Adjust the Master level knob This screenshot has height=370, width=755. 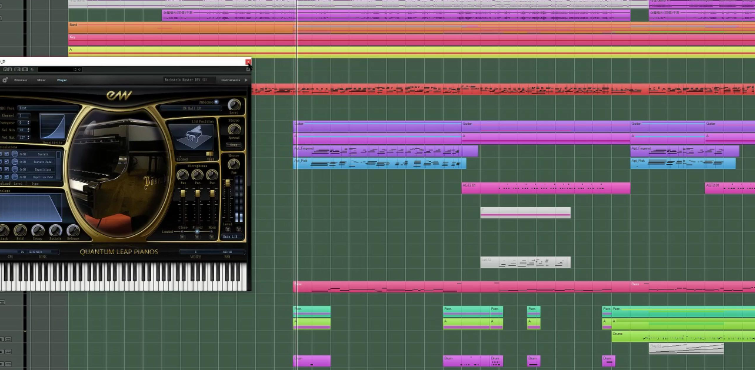(x=234, y=105)
